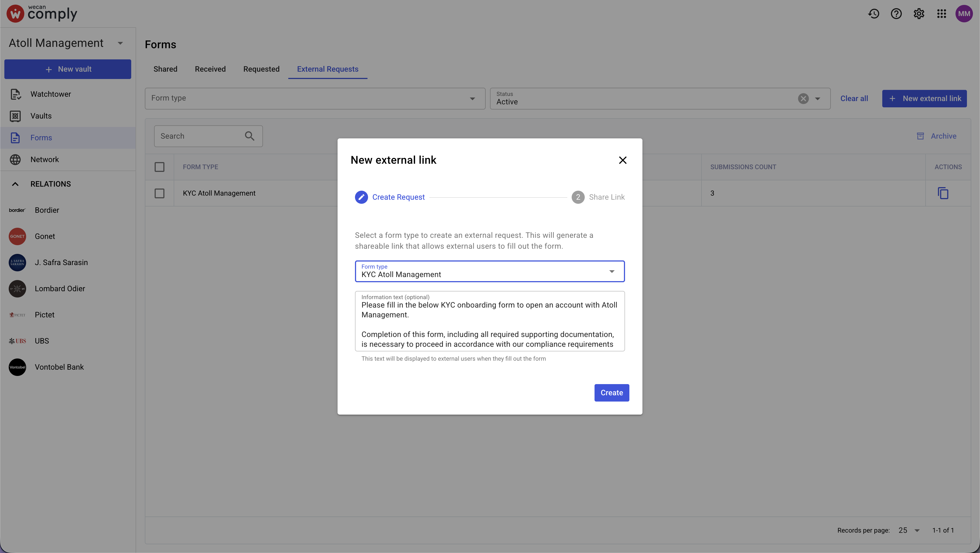Click the Clear all link

click(854, 99)
